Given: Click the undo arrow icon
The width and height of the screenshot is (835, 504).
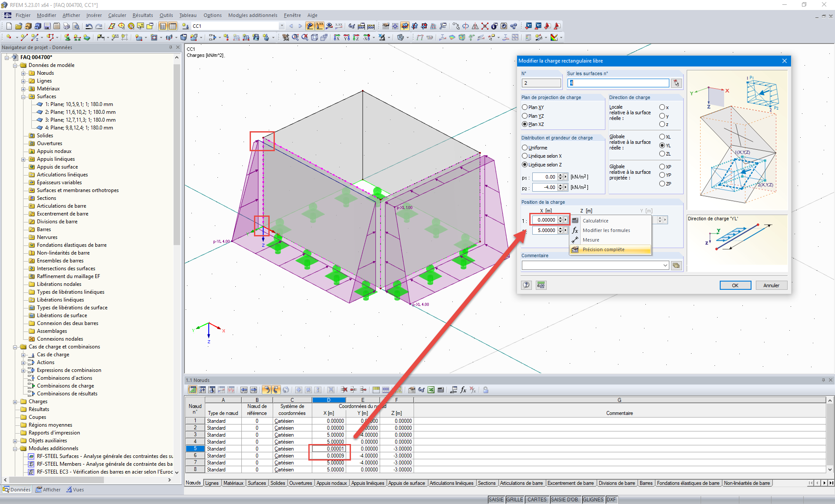Looking at the screenshot, I should coord(89,26).
